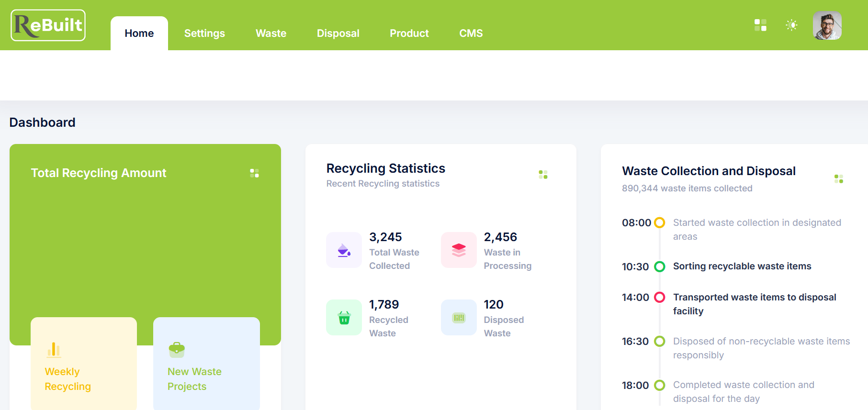Image resolution: width=868 pixels, height=410 pixels.
Task: Click 'Disposed of non-recyclable waste items responsibly' text
Action: pos(761,348)
